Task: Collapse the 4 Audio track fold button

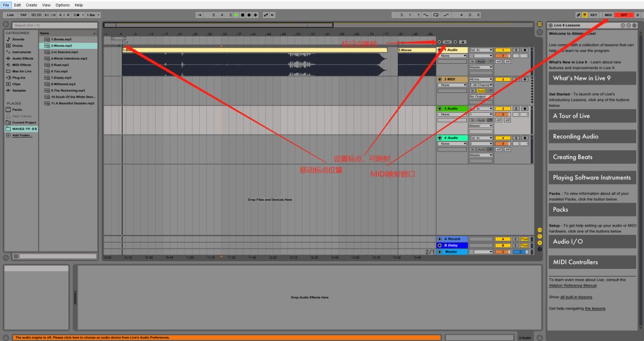Action: [x=439, y=138]
